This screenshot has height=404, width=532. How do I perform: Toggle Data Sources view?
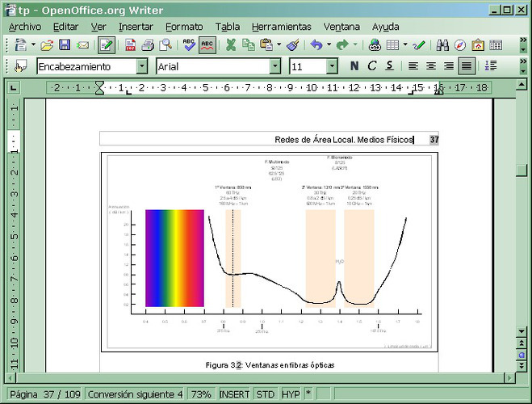point(496,45)
